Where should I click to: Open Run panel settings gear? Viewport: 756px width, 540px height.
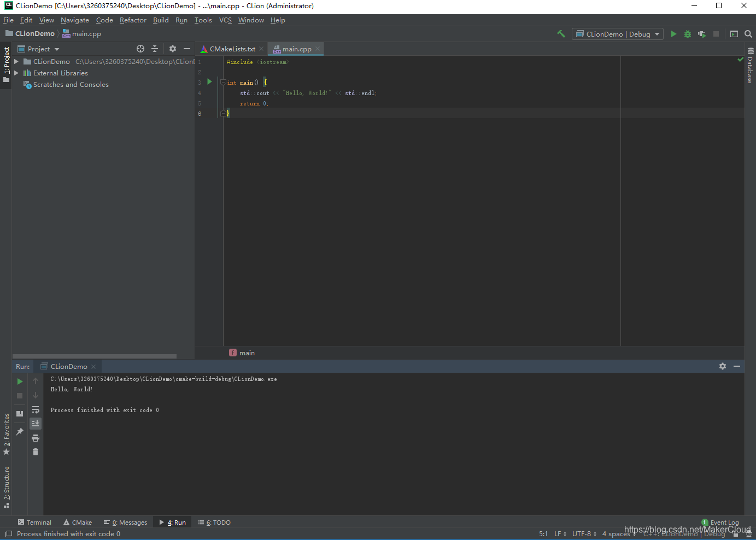click(x=723, y=366)
